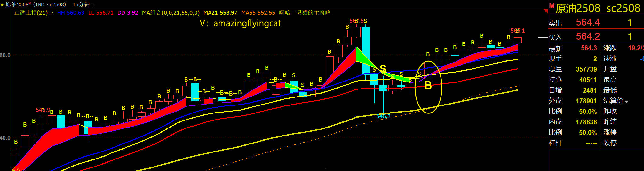Screen dimensions: 644x171
Task: Click the 最低 field label
Action: (610, 90)
